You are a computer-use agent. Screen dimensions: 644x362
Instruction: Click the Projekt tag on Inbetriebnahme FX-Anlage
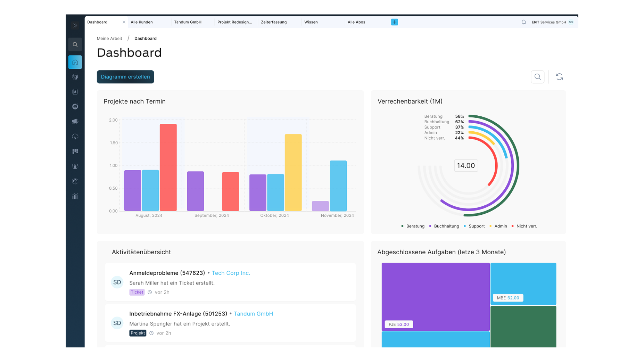click(138, 333)
